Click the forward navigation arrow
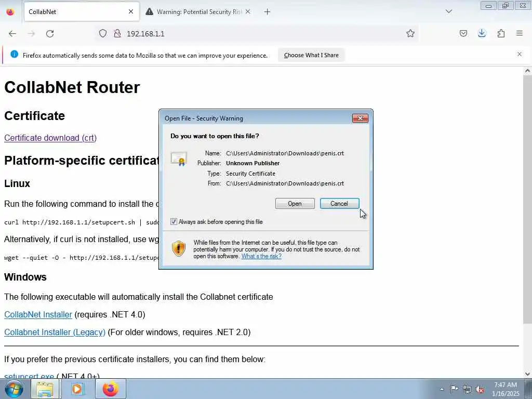This screenshot has height=399, width=532. pyautogui.click(x=31, y=34)
